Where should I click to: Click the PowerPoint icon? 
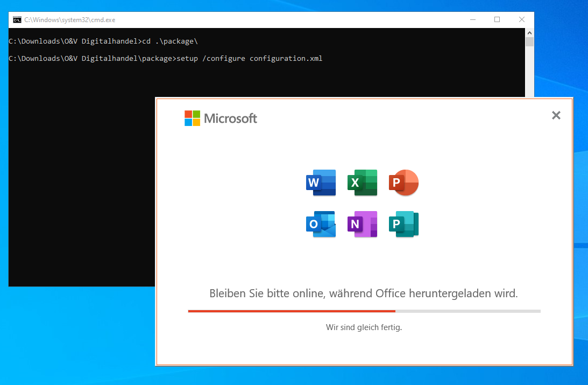click(x=404, y=183)
